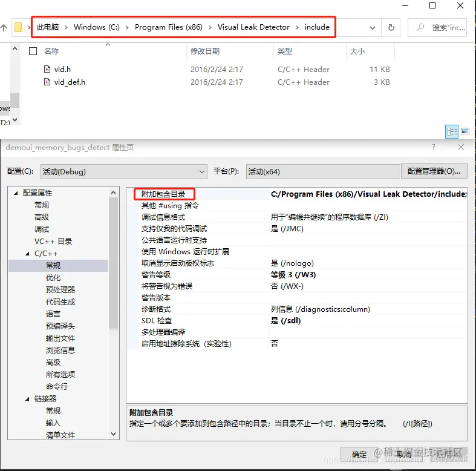This screenshot has height=471, width=476.
Task: Select 输出文件 tree item
Action: 60,338
